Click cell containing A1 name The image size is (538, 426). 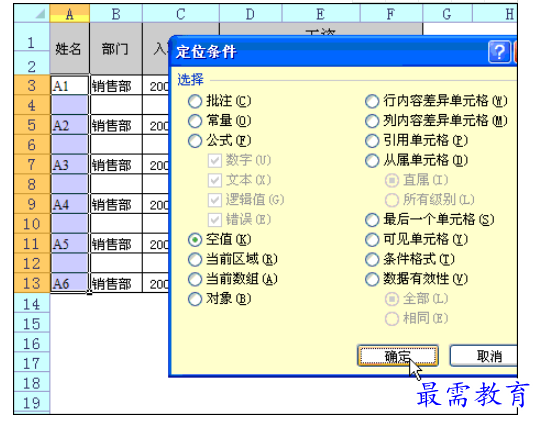[x=70, y=85]
